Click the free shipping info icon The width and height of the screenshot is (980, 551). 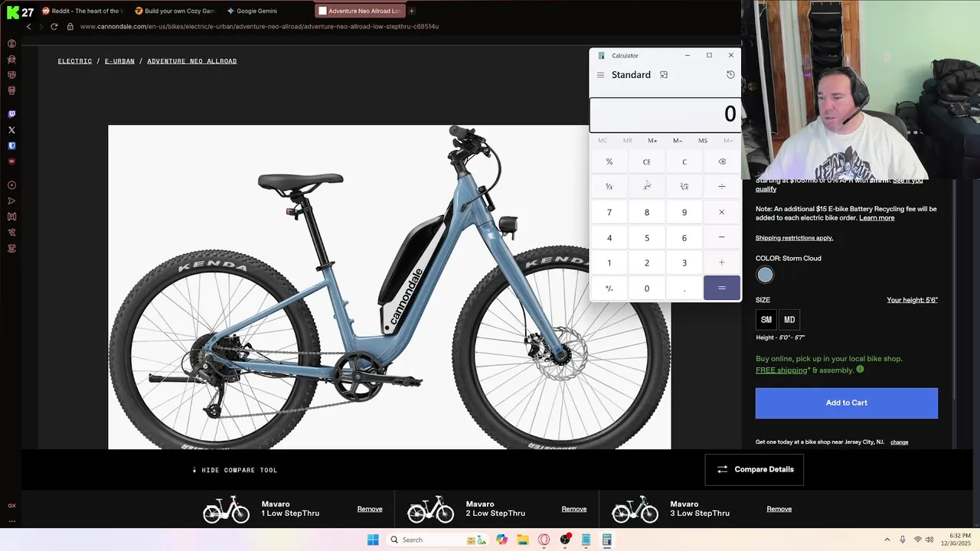coord(860,370)
